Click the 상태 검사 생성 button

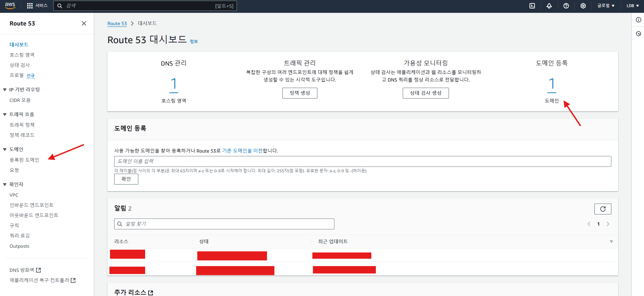coord(426,93)
